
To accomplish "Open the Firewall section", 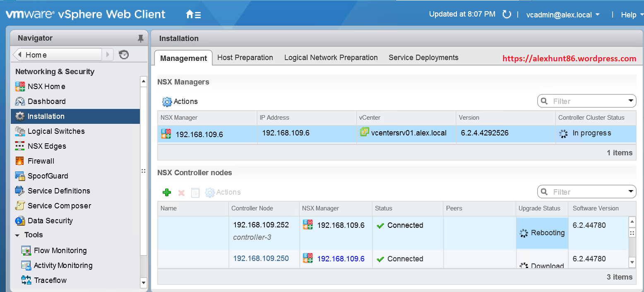I will (x=41, y=161).
